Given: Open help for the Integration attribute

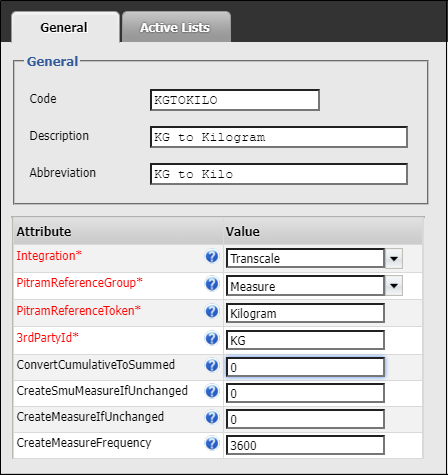Looking at the screenshot, I should pyautogui.click(x=212, y=257).
